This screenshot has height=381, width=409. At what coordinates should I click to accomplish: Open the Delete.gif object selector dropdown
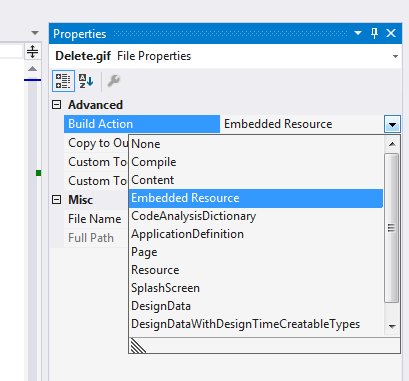pos(395,56)
